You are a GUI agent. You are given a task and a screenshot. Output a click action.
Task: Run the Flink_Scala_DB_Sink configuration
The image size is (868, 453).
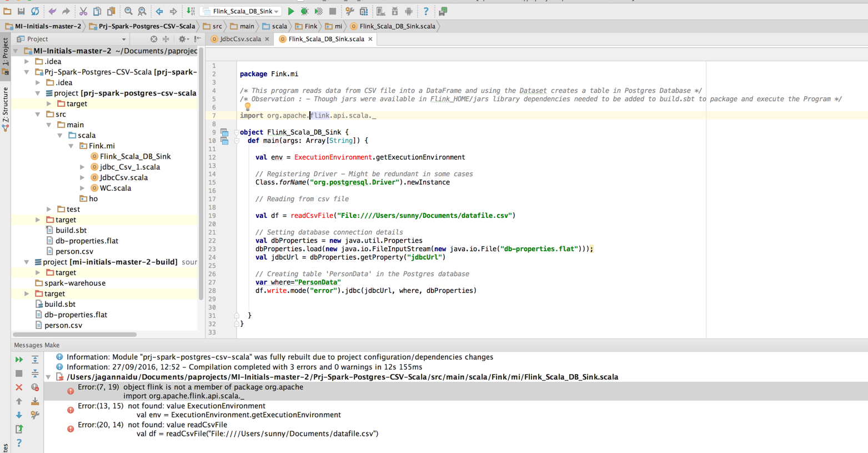pos(290,11)
